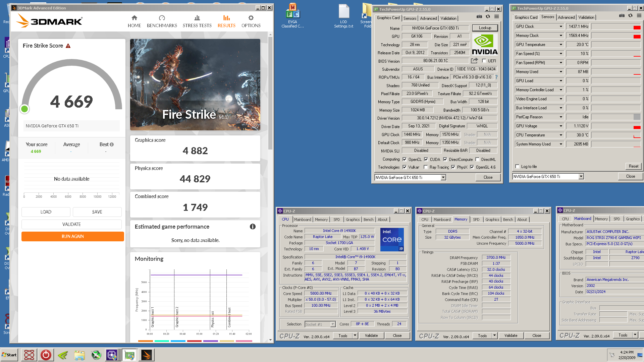Open the GPU Voltage sensor dropdown
Image resolution: width=644 pixels, height=362 pixels.
(x=560, y=126)
